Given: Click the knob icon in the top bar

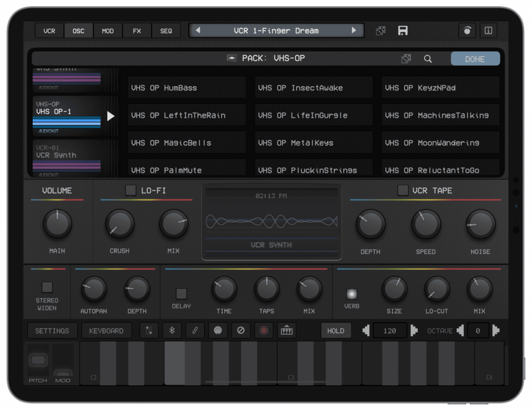Looking at the screenshot, I should pos(467,31).
